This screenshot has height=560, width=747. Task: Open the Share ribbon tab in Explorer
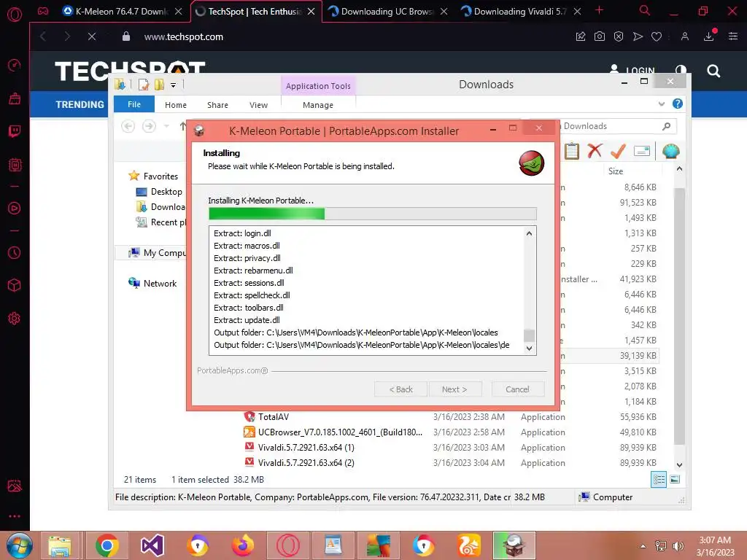(217, 105)
